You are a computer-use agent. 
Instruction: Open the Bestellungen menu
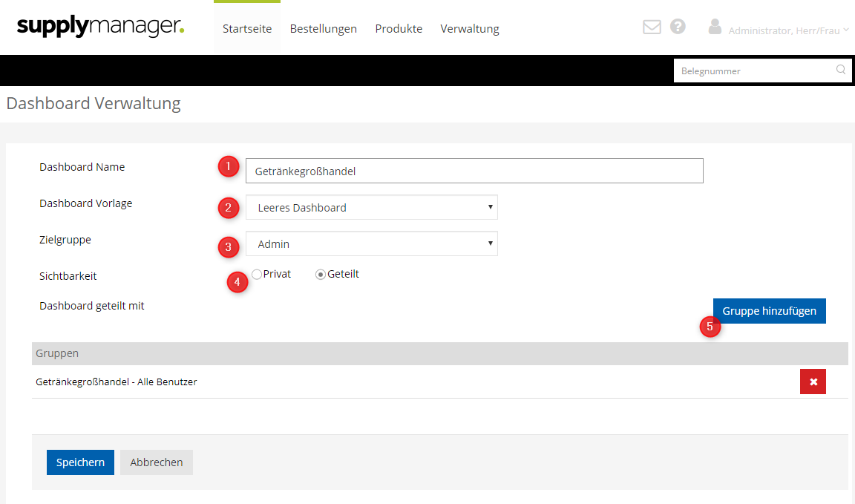coord(323,29)
